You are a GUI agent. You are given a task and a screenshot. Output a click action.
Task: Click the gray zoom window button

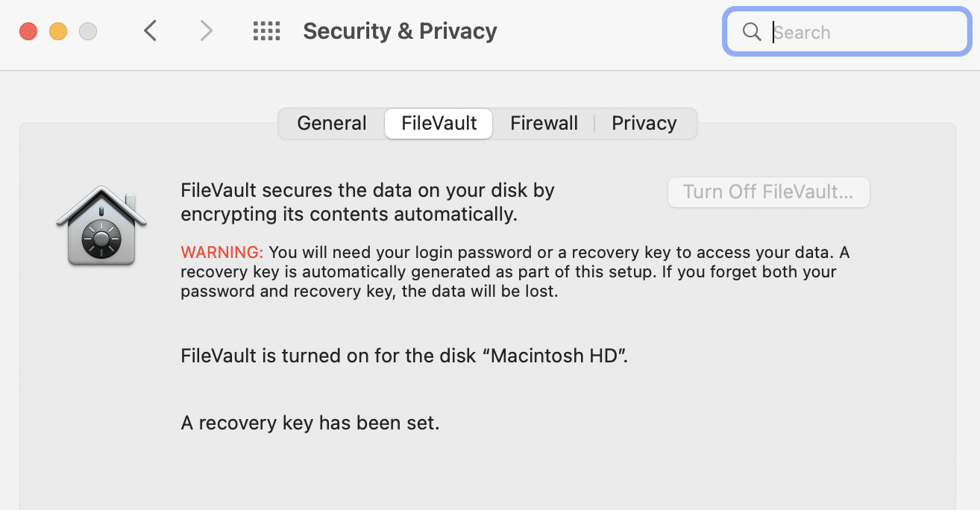[88, 32]
